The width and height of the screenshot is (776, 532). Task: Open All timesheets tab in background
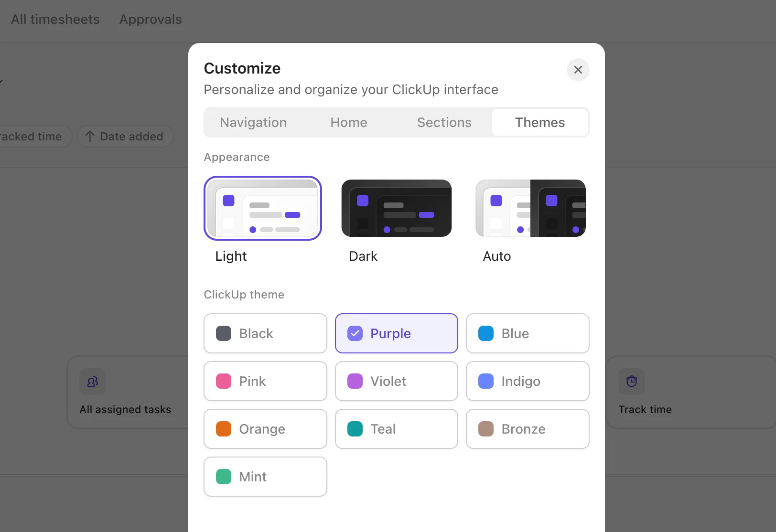(55, 20)
